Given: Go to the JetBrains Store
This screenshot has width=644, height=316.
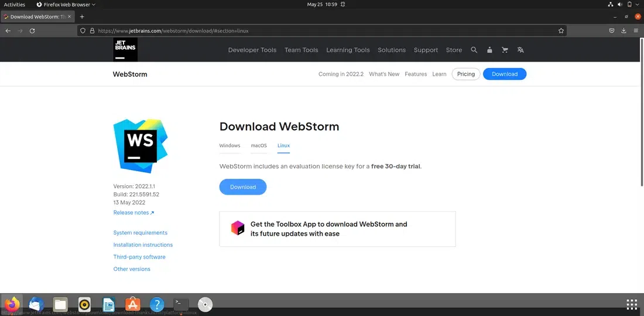Looking at the screenshot, I should [454, 50].
